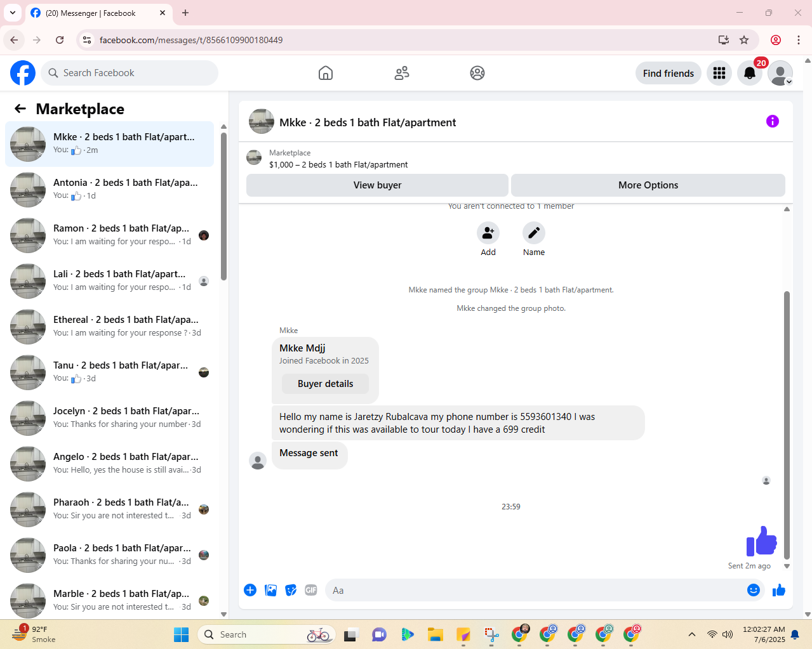This screenshot has width=812, height=649.
Task: Click Add people icon in chat
Action: pos(488,233)
